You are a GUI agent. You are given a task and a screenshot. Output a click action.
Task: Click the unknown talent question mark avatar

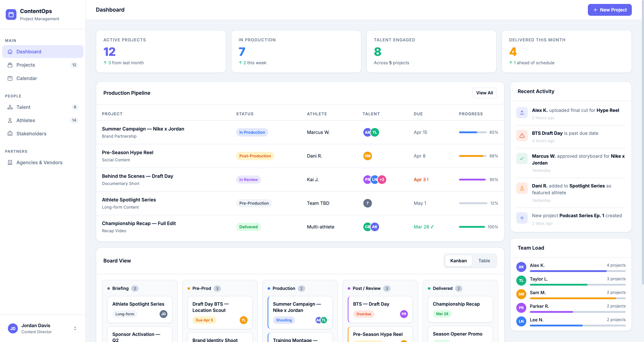click(x=367, y=203)
